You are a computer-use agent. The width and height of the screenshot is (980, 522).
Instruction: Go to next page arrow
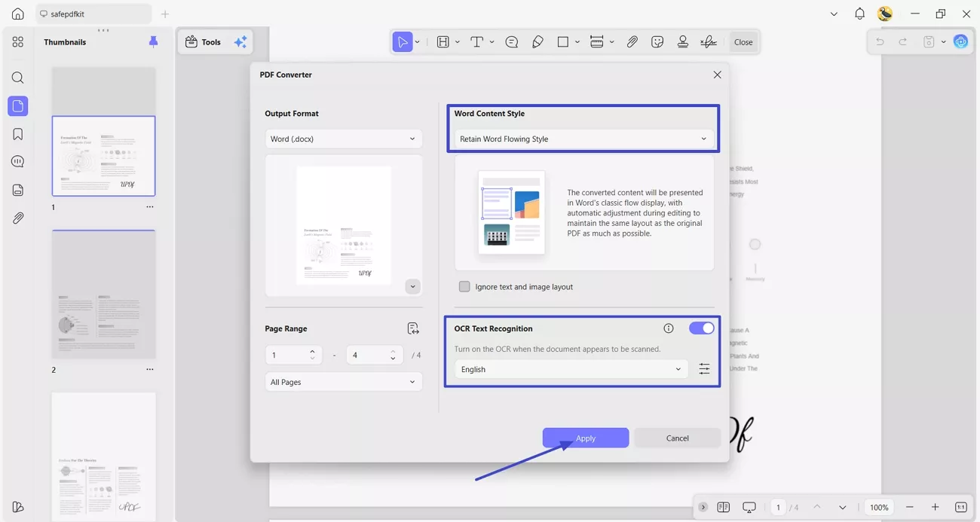(843, 508)
